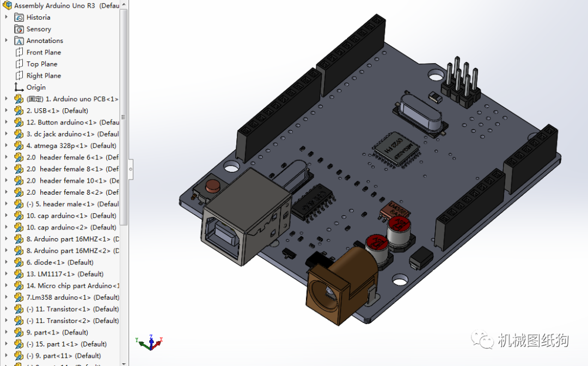Image resolution: width=588 pixels, height=366 pixels.
Task: Click the 10. cap arduino<1> icon
Action: [19, 215]
